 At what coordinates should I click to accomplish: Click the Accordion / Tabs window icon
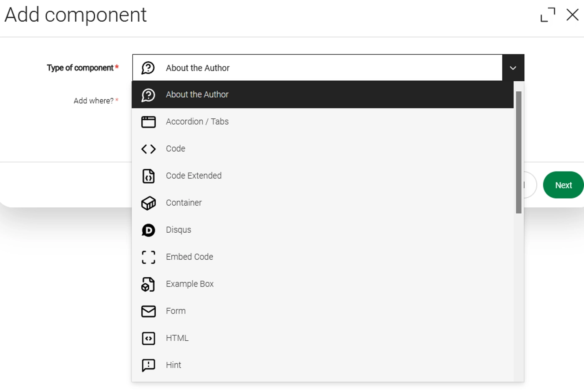148,122
